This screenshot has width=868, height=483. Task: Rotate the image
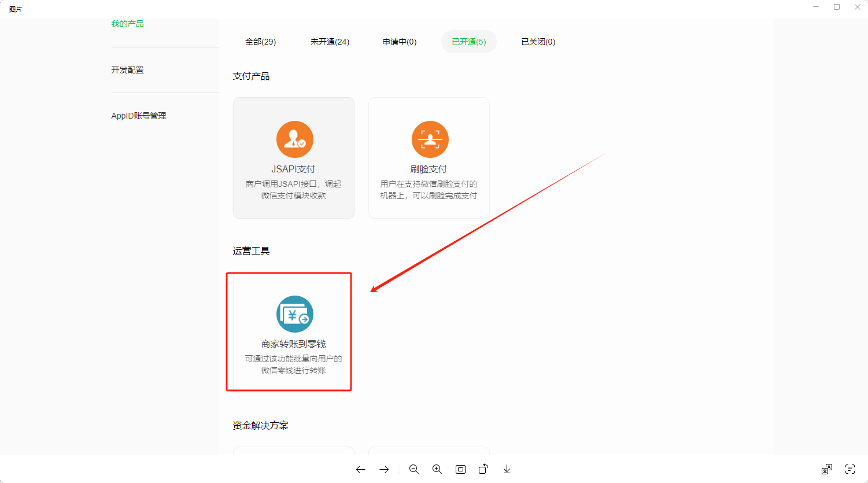pos(483,469)
